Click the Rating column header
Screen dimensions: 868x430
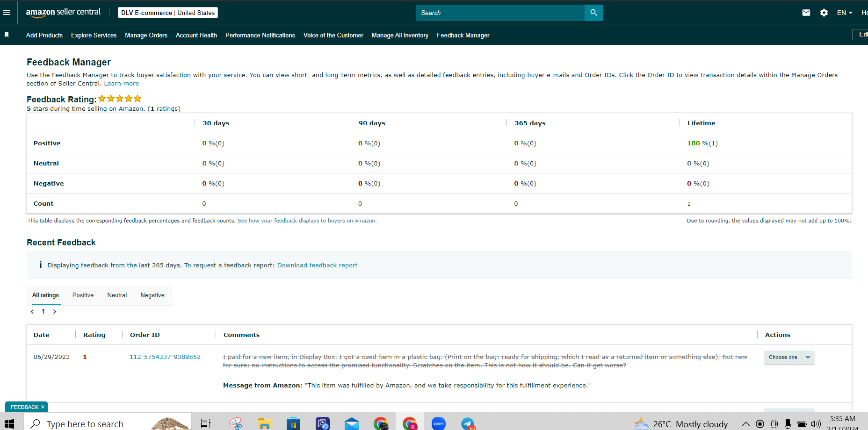(x=94, y=335)
